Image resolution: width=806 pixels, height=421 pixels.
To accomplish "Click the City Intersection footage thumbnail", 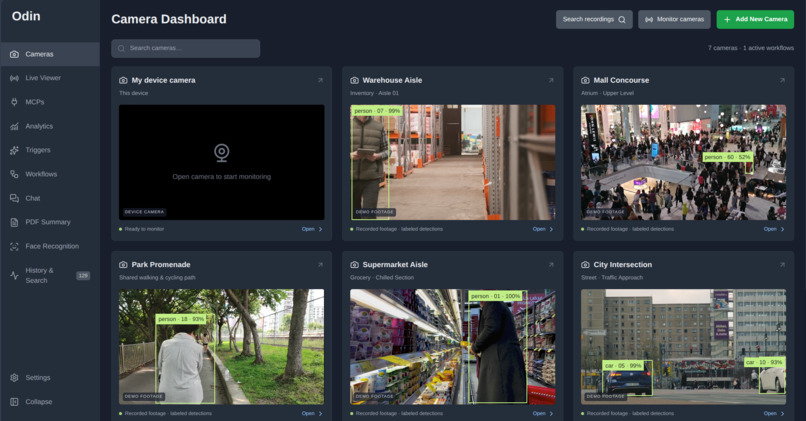I will (683, 346).
